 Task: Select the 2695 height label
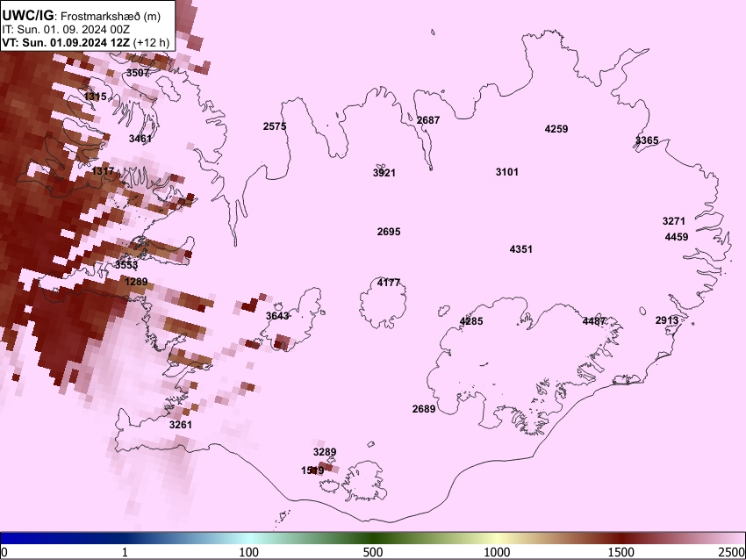pos(389,232)
